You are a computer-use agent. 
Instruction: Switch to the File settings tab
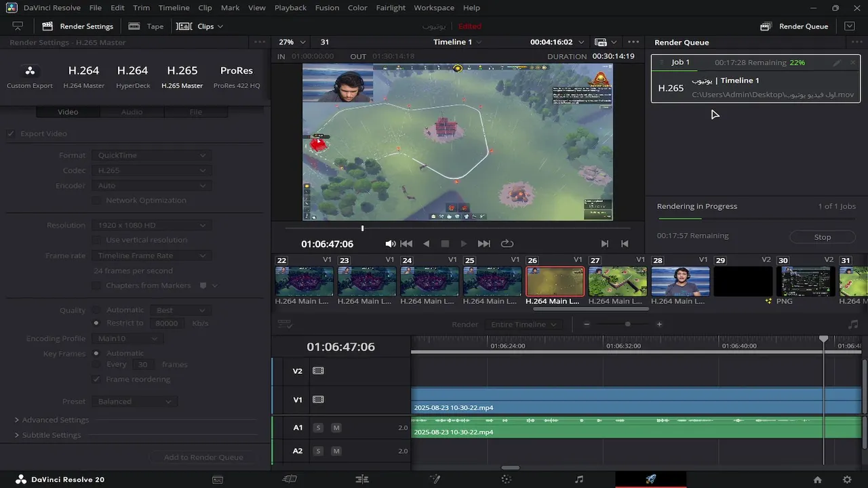(x=196, y=112)
